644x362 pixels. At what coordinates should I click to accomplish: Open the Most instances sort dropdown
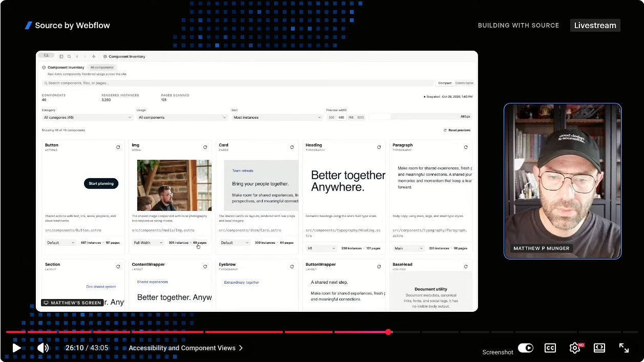coord(277,117)
